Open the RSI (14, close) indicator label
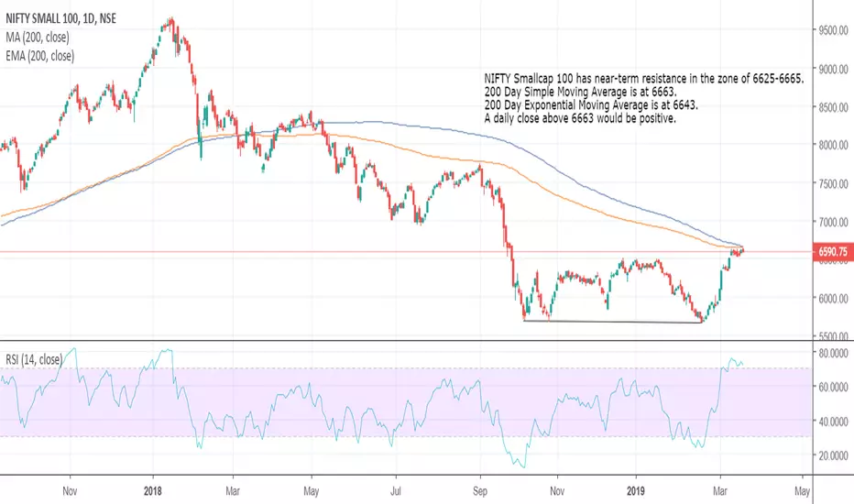Viewport: 854px width, 504px height. pos(34,359)
